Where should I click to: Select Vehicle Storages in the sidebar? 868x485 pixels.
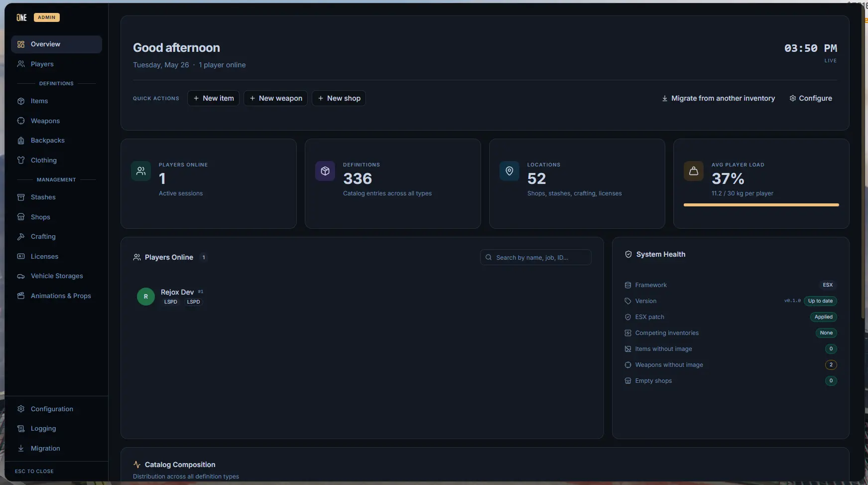coord(56,276)
